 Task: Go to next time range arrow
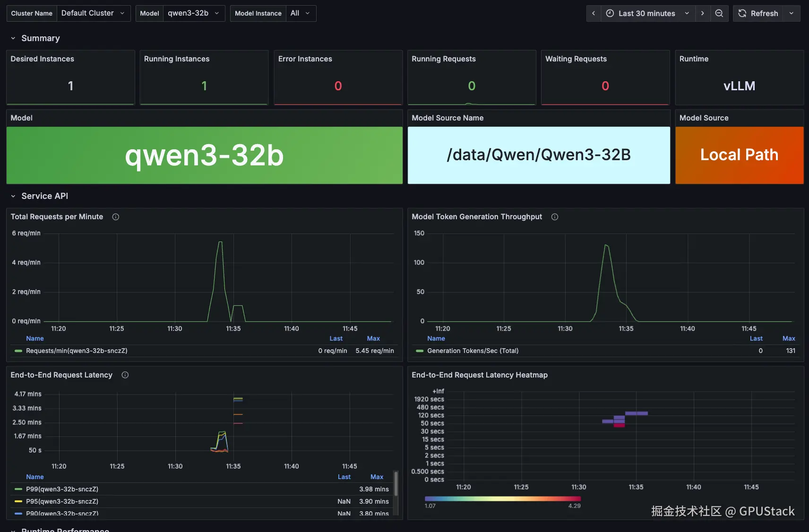pos(703,13)
